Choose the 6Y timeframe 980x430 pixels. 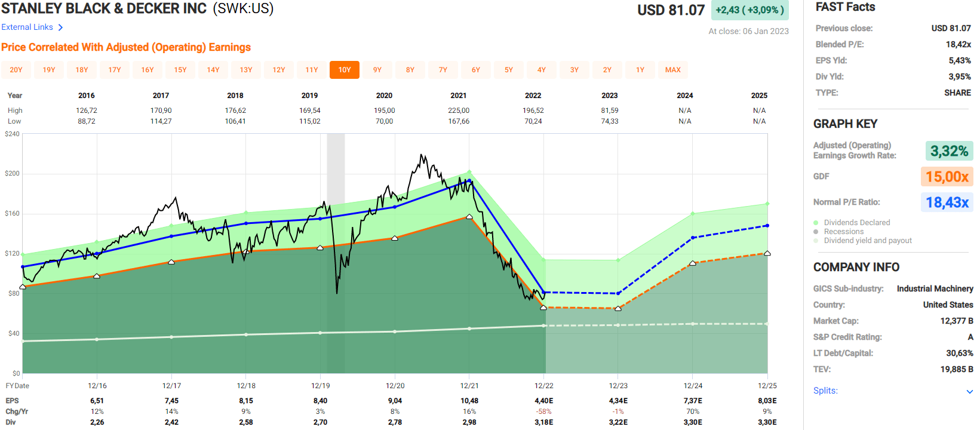pos(476,70)
